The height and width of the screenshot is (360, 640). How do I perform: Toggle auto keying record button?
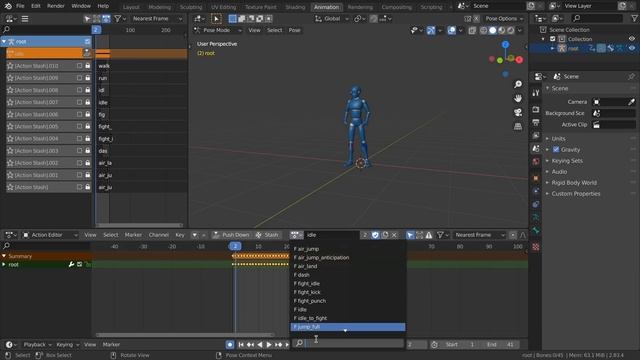click(230, 344)
